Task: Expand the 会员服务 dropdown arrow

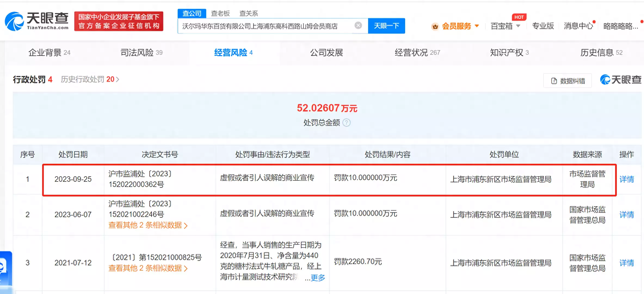Action: click(477, 26)
